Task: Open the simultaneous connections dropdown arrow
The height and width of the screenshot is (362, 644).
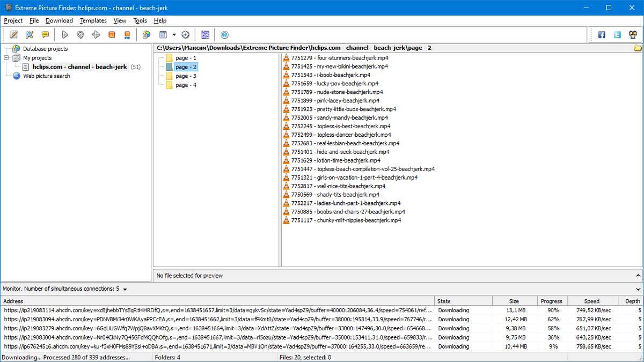Action: point(125,289)
